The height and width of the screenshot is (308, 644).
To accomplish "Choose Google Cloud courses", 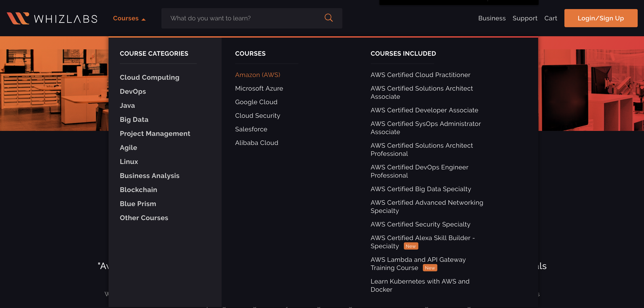I will tap(256, 102).
